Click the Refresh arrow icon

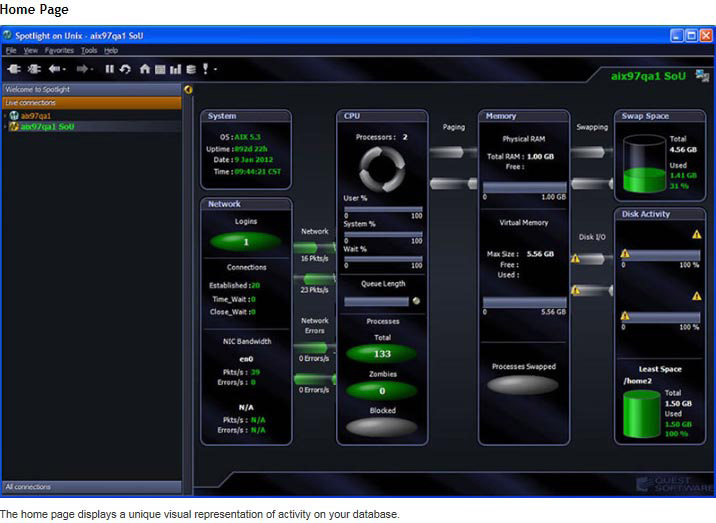pyautogui.click(x=125, y=69)
